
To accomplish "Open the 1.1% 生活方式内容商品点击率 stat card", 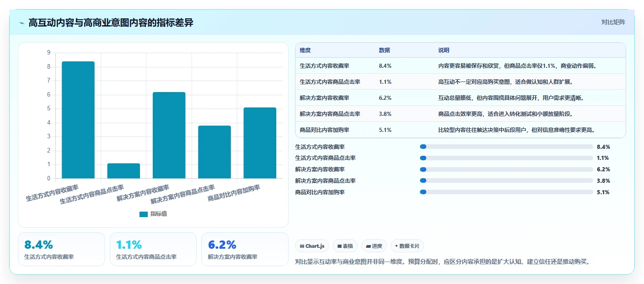I will tap(153, 249).
